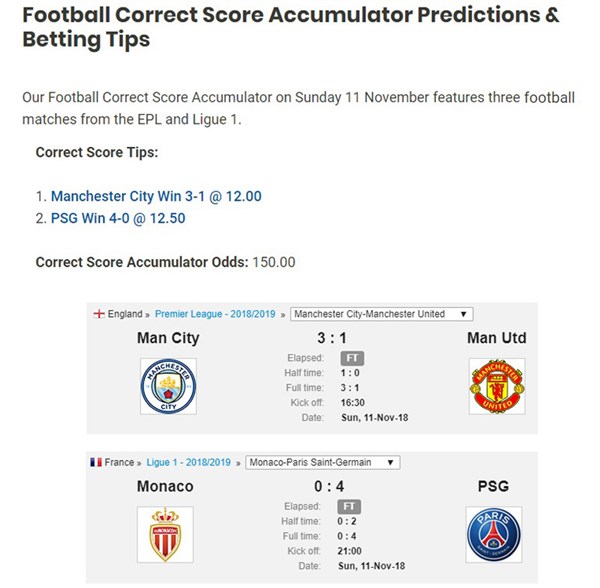Open the Manchester City Win 3-1 tip link

[x=156, y=196]
